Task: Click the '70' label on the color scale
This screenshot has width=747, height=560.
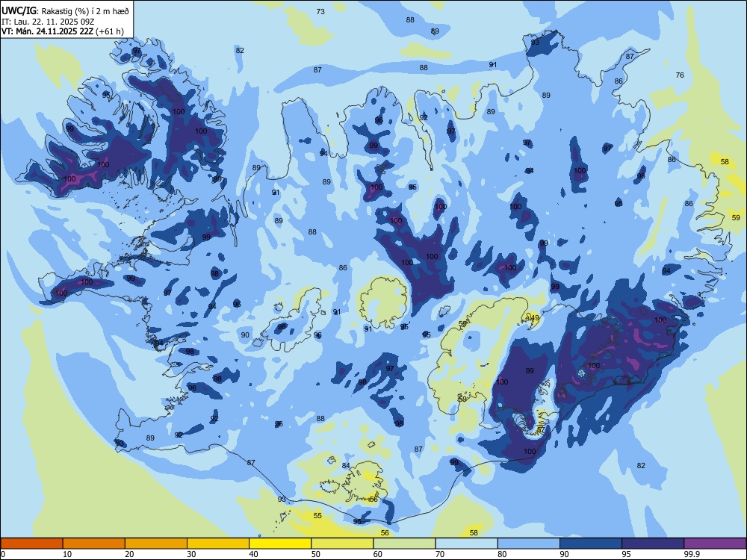Action: [440, 554]
